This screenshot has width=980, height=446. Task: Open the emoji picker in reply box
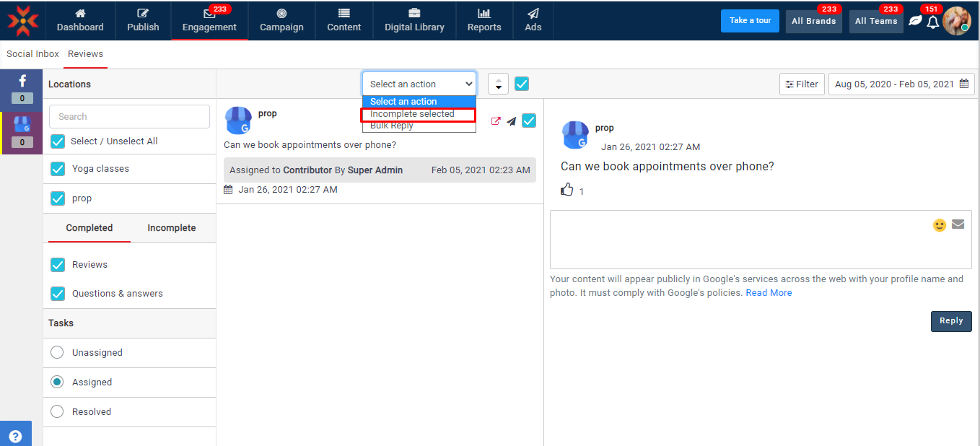point(939,225)
